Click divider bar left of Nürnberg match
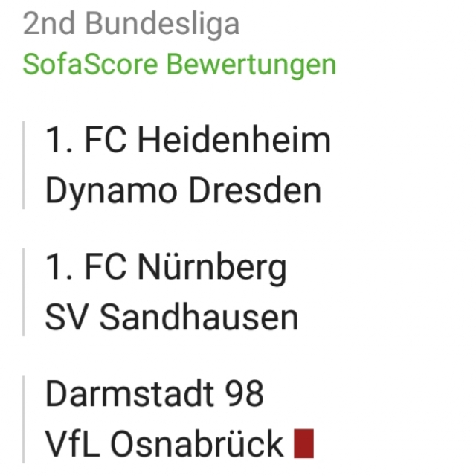 (24, 292)
